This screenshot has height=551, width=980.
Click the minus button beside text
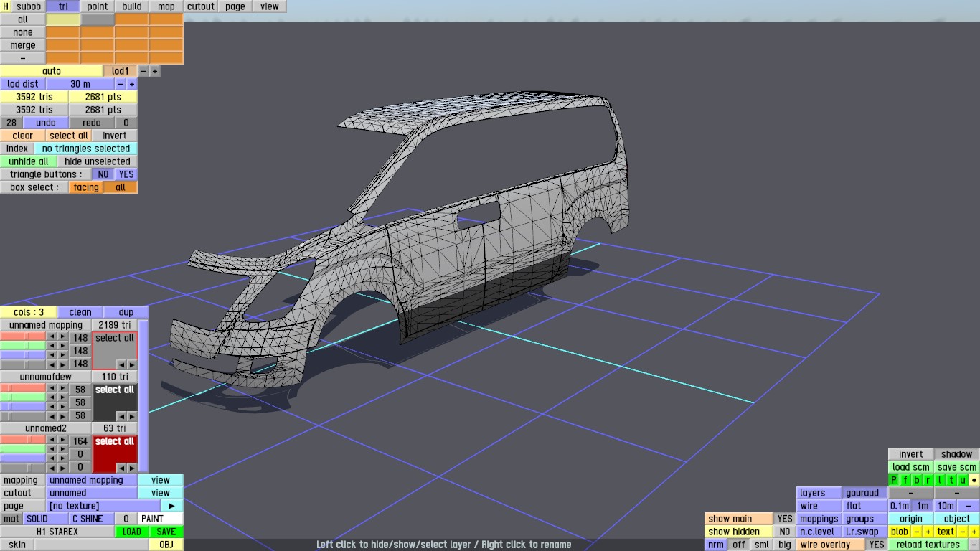point(963,532)
